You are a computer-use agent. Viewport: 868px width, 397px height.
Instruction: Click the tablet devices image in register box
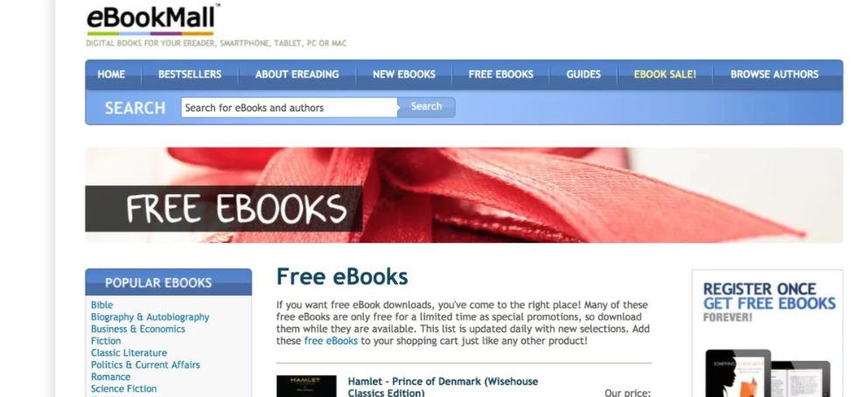point(767,373)
